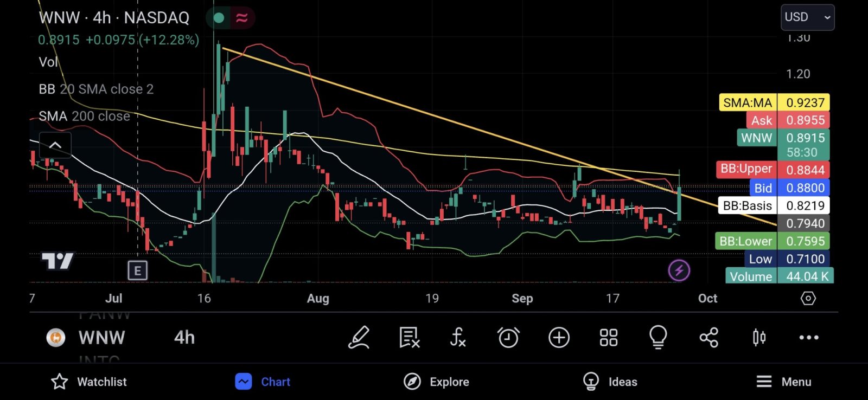Open the USD currency dropdown
The height and width of the screenshot is (400, 868).
[x=807, y=17]
